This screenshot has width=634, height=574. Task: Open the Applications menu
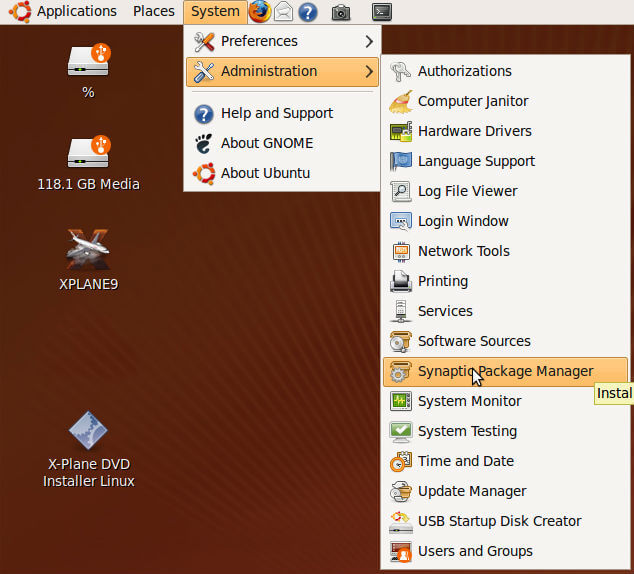click(77, 11)
